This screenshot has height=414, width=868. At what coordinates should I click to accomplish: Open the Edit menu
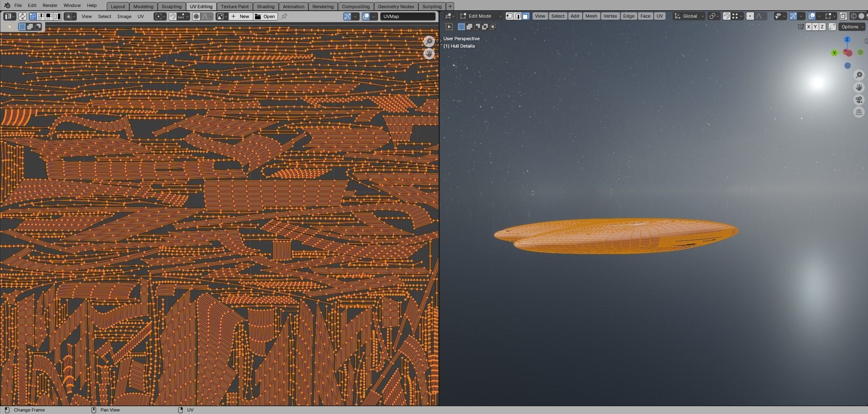pos(32,5)
